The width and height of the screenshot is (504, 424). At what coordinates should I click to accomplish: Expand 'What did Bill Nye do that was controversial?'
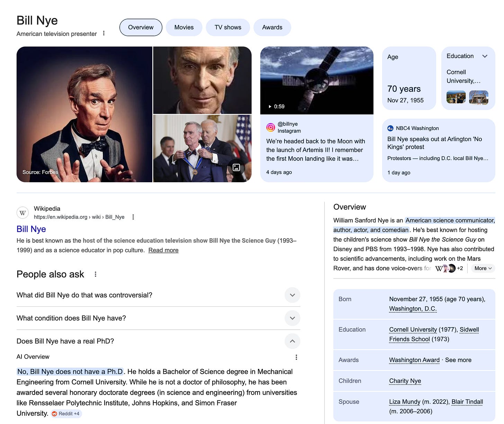[x=292, y=295]
